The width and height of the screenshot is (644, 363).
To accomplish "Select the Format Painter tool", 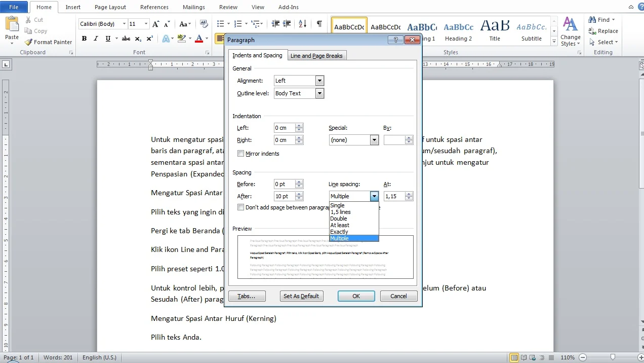I will (x=48, y=42).
